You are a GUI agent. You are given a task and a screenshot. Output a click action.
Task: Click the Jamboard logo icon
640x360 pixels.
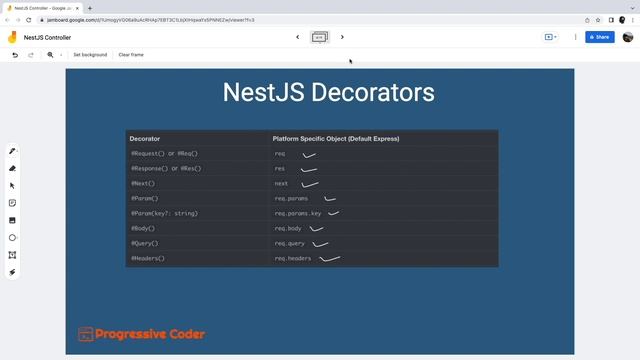pos(12,37)
